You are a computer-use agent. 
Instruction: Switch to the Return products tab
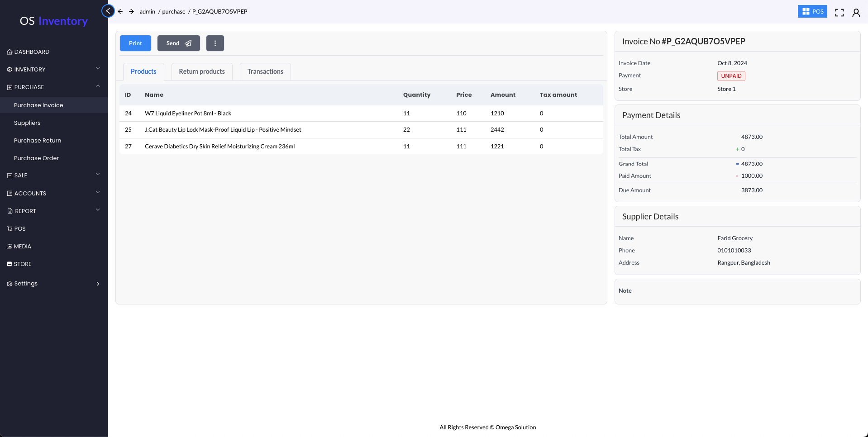tap(202, 71)
